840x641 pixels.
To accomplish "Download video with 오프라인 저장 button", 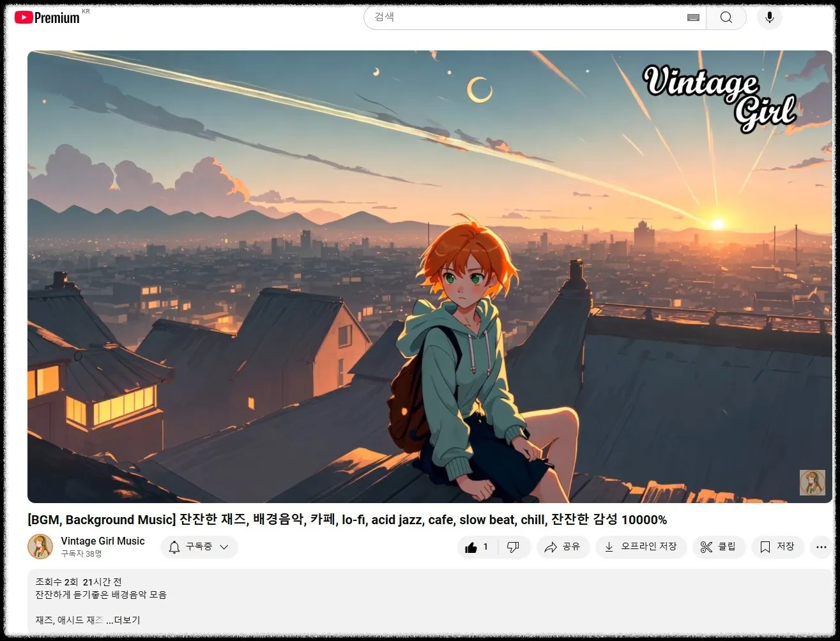I will click(x=641, y=547).
